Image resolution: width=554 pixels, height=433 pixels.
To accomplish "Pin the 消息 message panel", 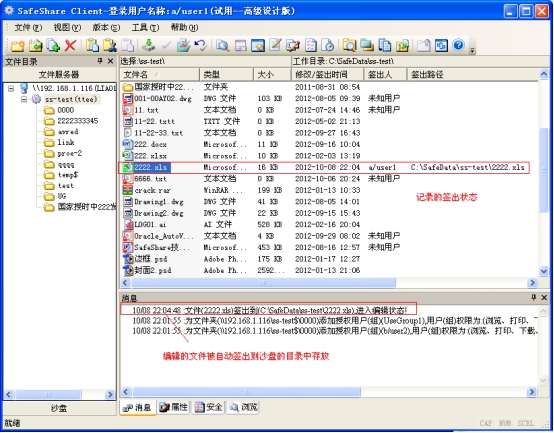I will tap(534, 297).
